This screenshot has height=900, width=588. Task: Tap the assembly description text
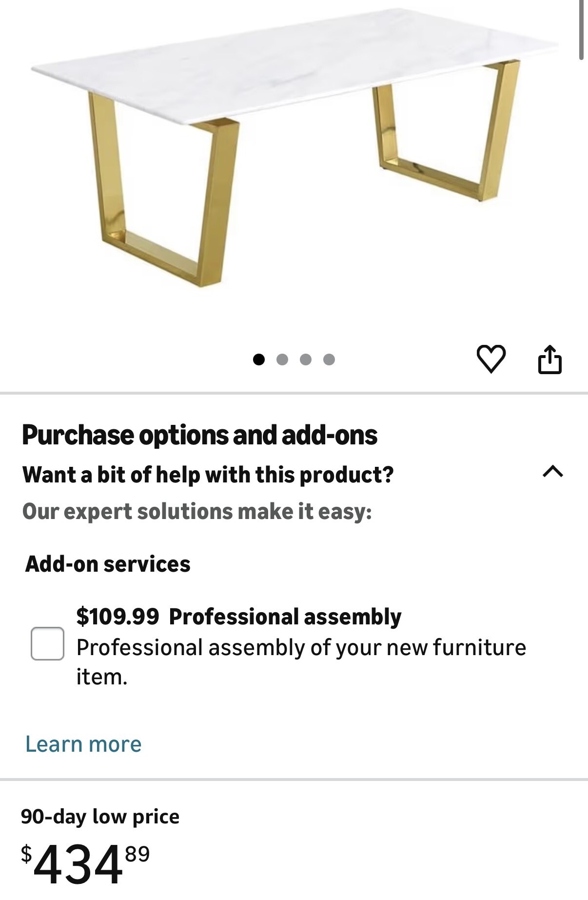click(x=301, y=661)
